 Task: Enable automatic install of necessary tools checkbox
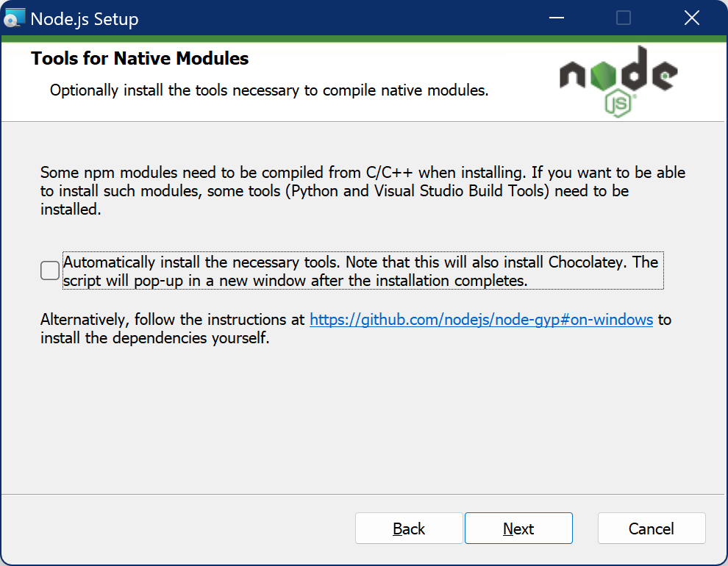pos(50,271)
